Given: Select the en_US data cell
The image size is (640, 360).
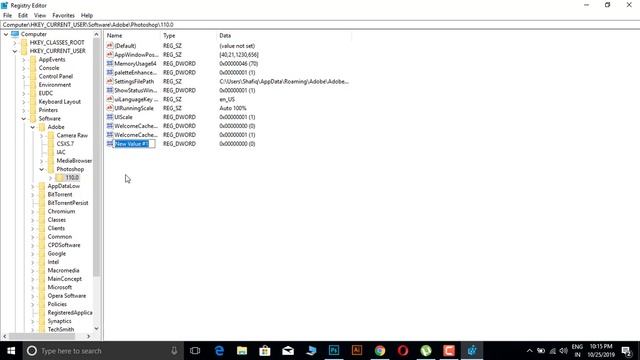Looking at the screenshot, I should [x=227, y=99].
